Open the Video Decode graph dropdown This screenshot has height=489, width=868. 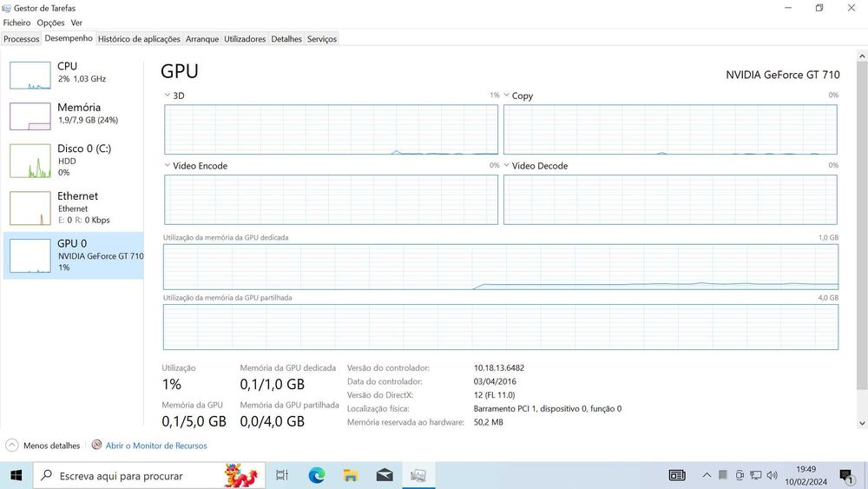pos(507,165)
